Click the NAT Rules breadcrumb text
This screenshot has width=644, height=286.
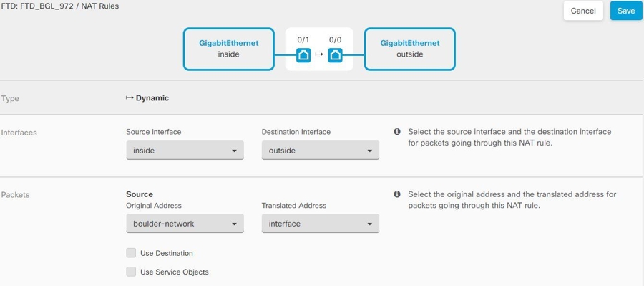(x=102, y=6)
